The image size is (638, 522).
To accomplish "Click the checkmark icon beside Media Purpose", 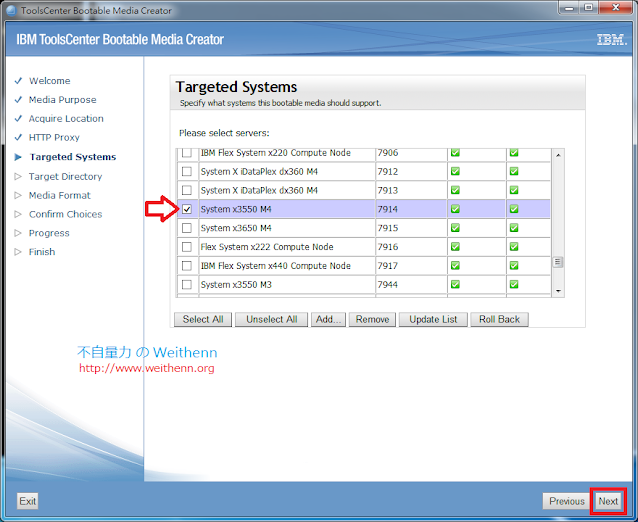I will coord(18,100).
